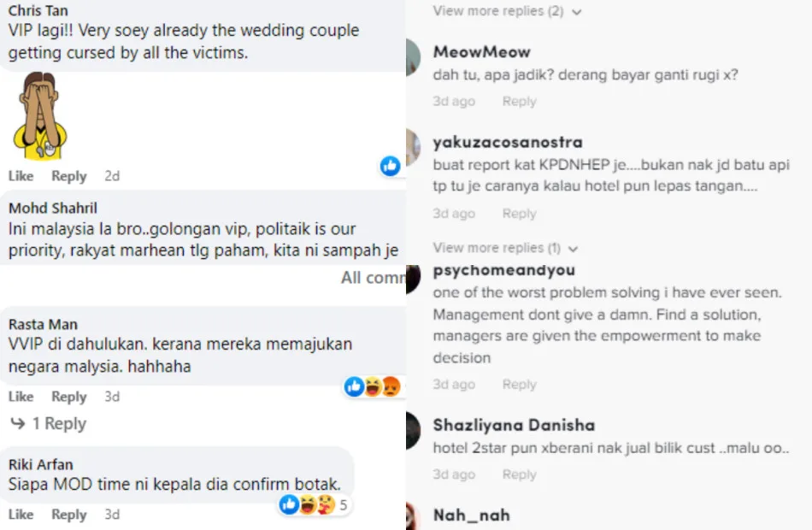Reply to MeowMeow's comment
Viewport: 812px width, 530px height.
(520, 101)
